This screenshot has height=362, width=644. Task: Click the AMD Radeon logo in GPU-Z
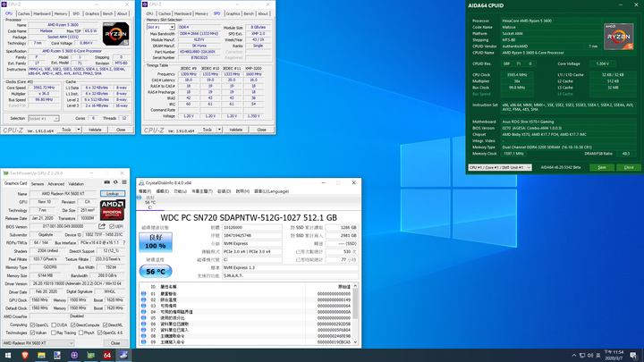point(113,210)
